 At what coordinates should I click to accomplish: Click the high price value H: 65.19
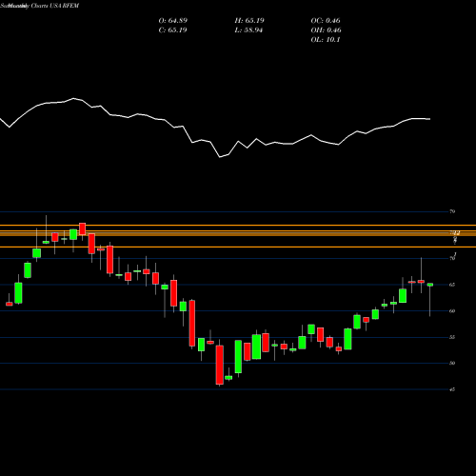(249, 21)
